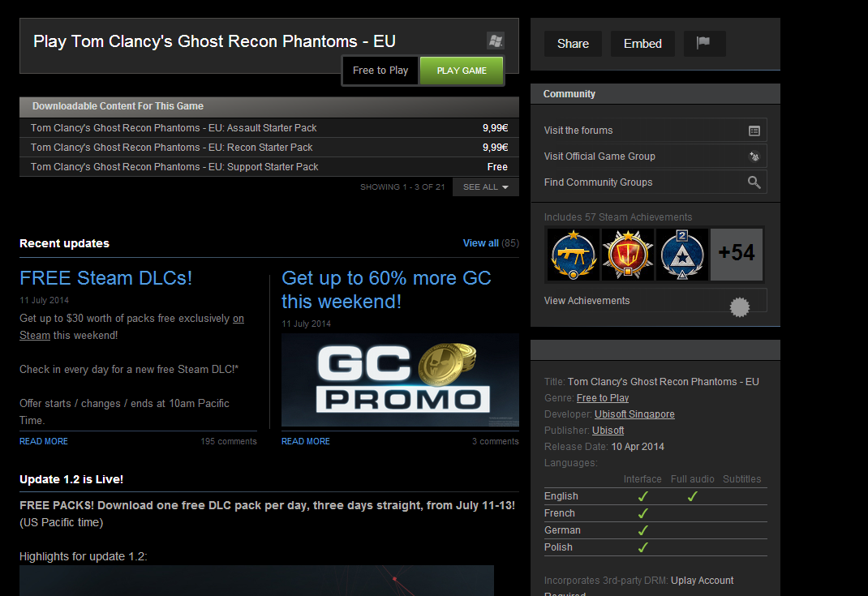Screen dimensions: 868x596
Task: Open Recon Starter Pack DLC row
Action: [269, 148]
